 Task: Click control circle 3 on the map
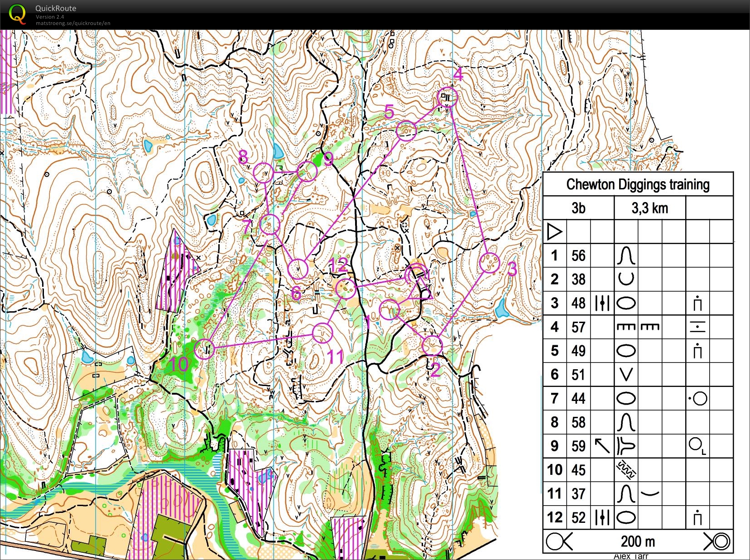coord(489,262)
